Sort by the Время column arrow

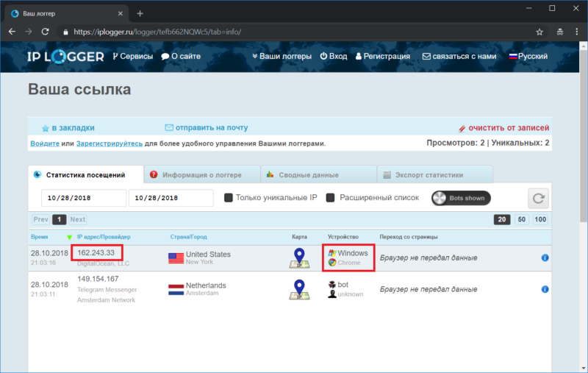point(70,238)
